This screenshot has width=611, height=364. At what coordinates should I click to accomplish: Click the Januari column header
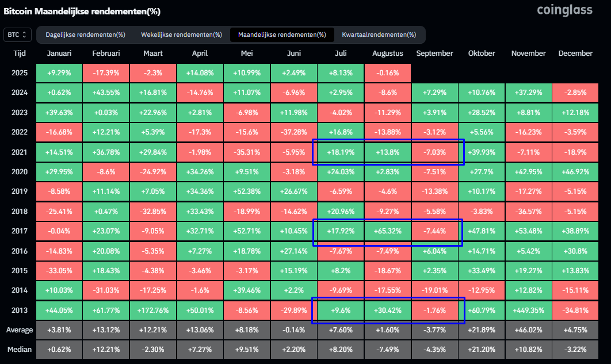pyautogui.click(x=59, y=53)
